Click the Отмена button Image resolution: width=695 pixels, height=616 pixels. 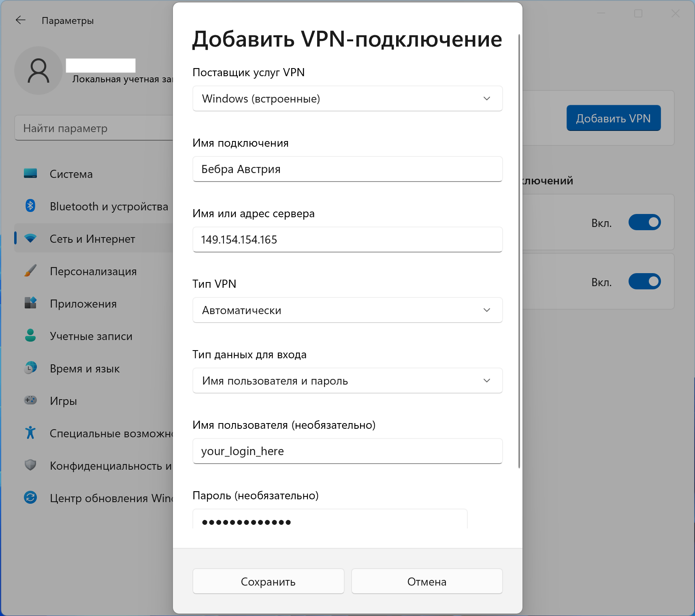point(426,582)
